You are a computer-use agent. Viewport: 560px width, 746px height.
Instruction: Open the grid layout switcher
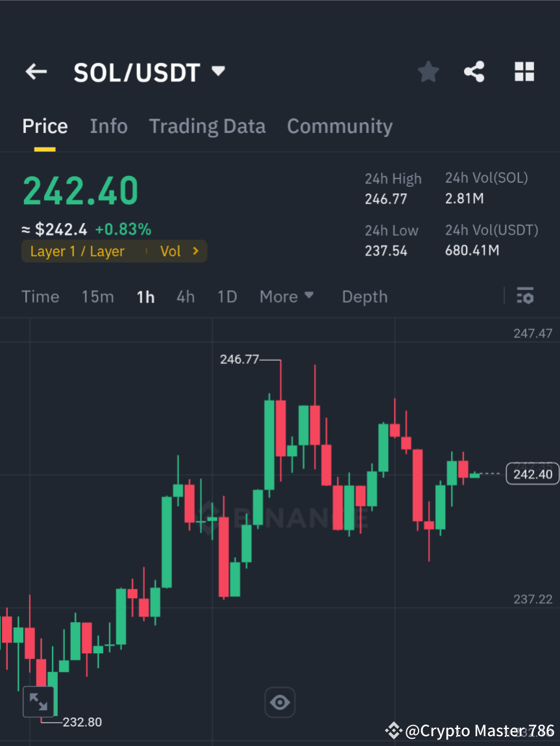click(524, 71)
